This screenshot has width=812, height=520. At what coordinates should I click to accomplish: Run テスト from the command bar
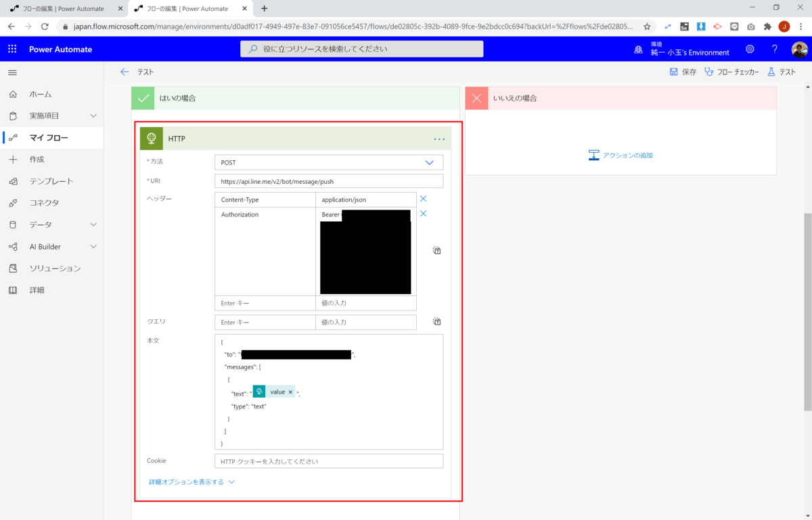click(782, 72)
